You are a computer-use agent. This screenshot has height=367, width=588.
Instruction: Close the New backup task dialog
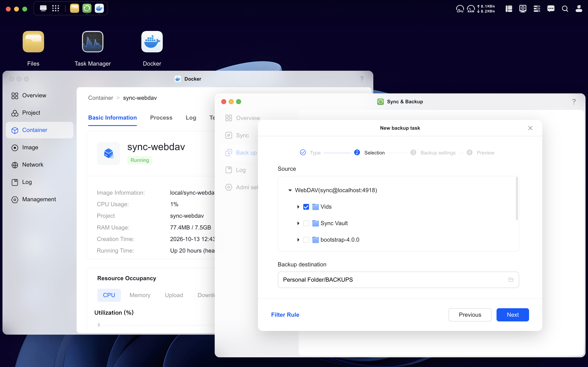pos(530,128)
